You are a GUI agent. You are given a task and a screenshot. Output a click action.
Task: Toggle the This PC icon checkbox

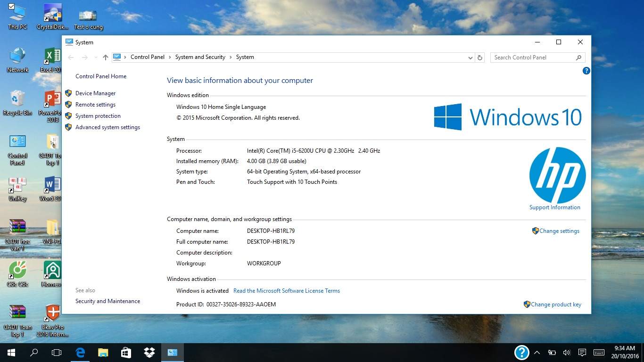pos(11,7)
